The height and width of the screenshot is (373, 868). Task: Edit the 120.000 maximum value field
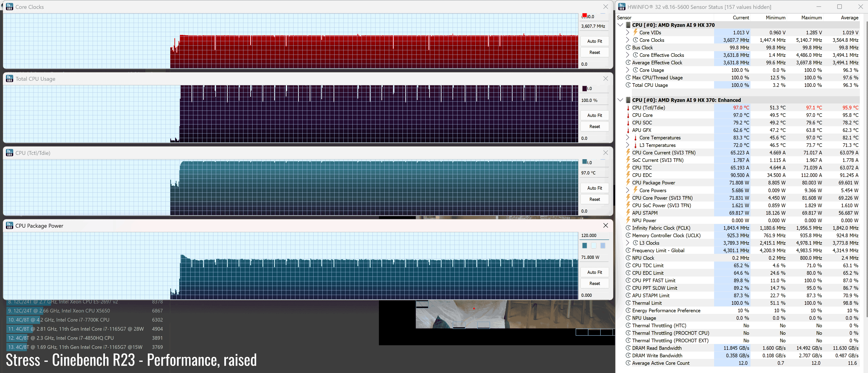click(594, 236)
